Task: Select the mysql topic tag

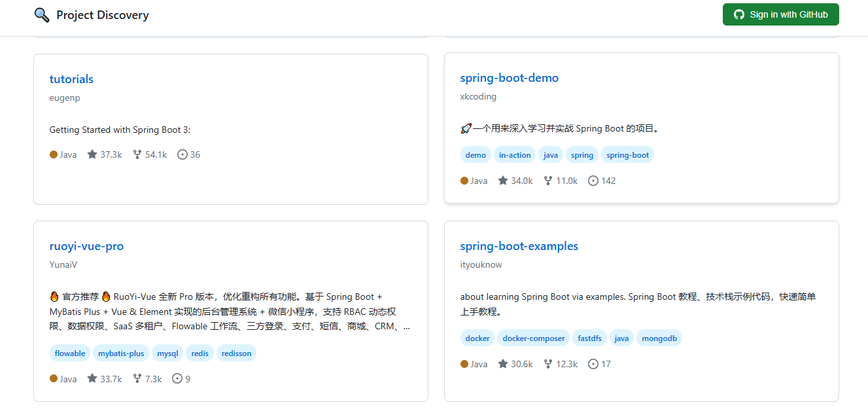Action: [167, 353]
